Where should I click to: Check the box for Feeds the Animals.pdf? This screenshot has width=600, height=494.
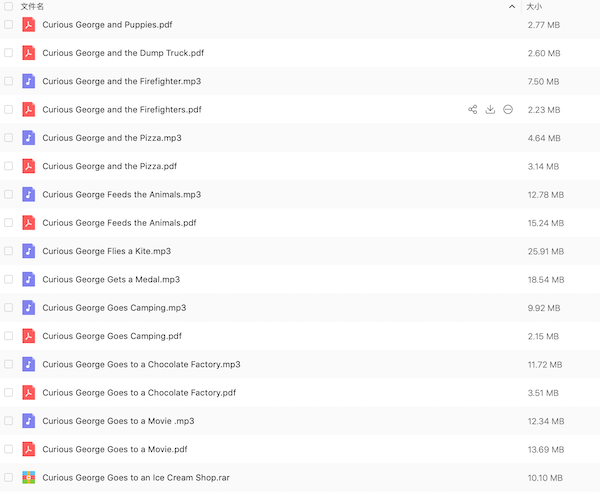tap(9, 223)
